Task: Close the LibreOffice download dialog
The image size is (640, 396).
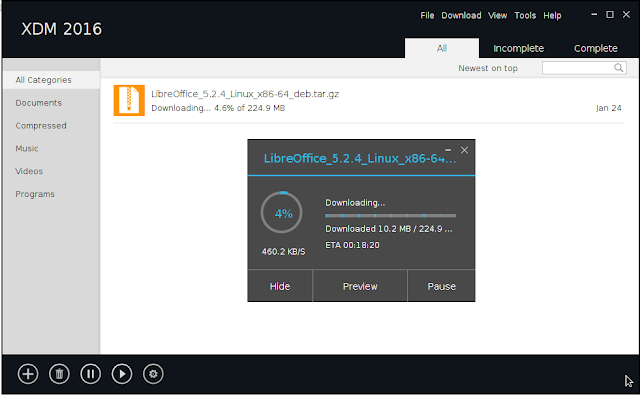Action: pyautogui.click(x=464, y=150)
